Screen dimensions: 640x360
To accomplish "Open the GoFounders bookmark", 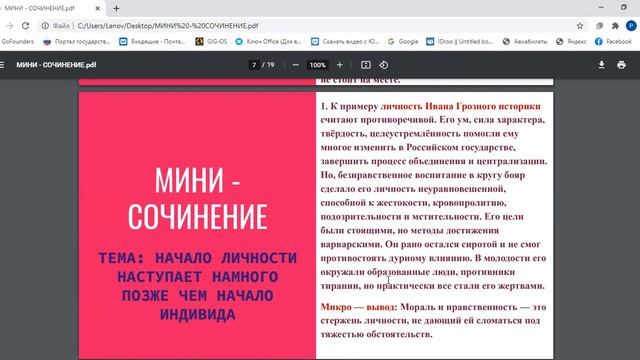I will point(18,41).
